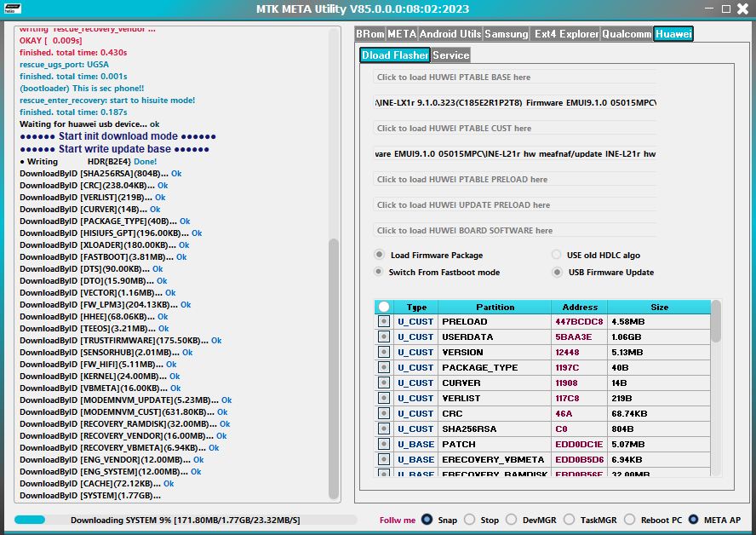Open the Qualcomm tab

(x=627, y=34)
